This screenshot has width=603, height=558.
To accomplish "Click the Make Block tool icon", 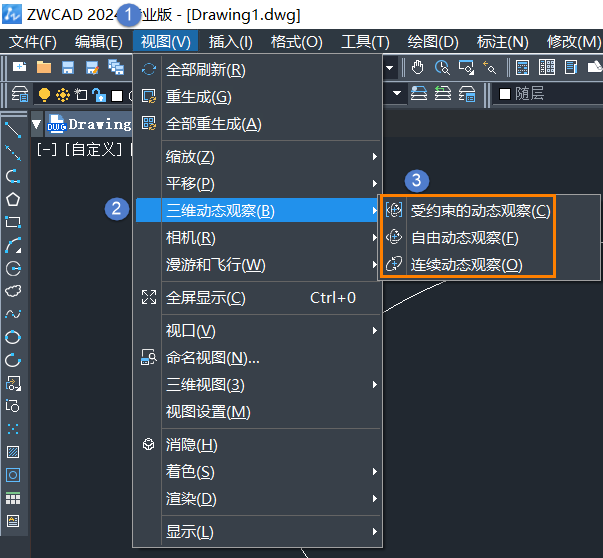I will point(13,406).
